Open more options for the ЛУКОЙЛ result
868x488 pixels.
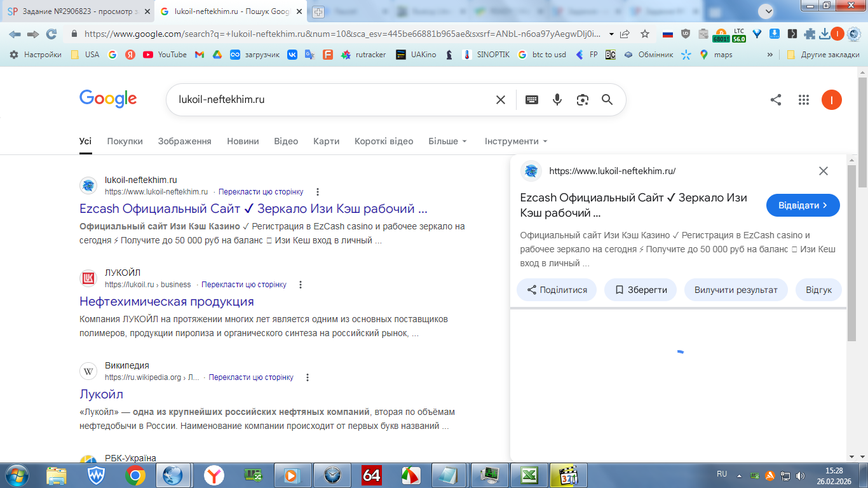pyautogui.click(x=301, y=285)
